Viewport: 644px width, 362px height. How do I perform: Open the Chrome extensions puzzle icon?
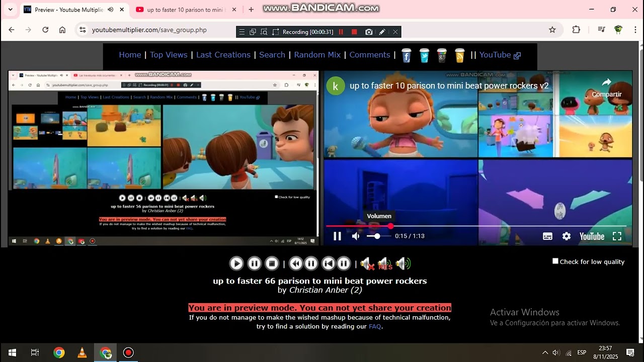tap(577, 30)
